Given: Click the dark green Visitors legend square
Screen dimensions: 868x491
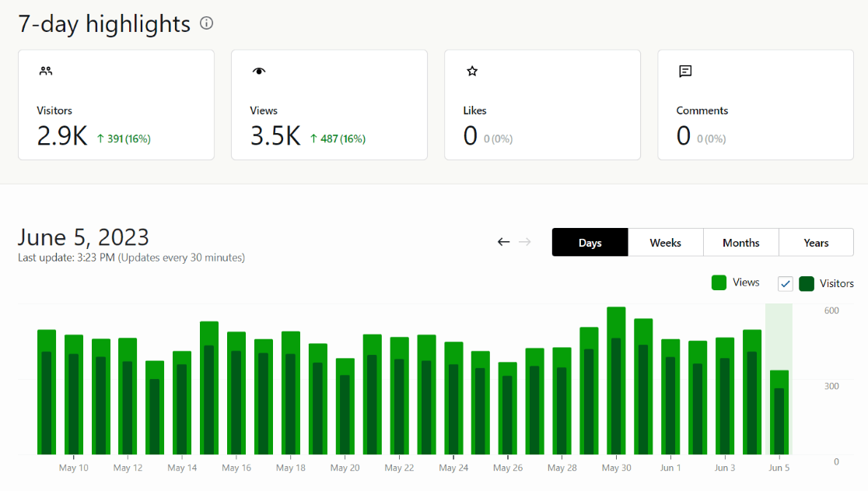Looking at the screenshot, I should point(807,283).
